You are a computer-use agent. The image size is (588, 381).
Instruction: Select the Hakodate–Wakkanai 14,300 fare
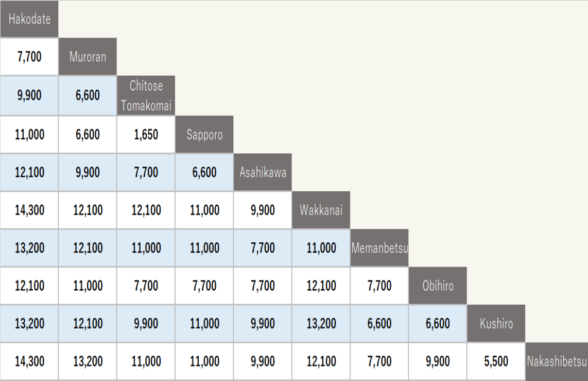[29, 210]
